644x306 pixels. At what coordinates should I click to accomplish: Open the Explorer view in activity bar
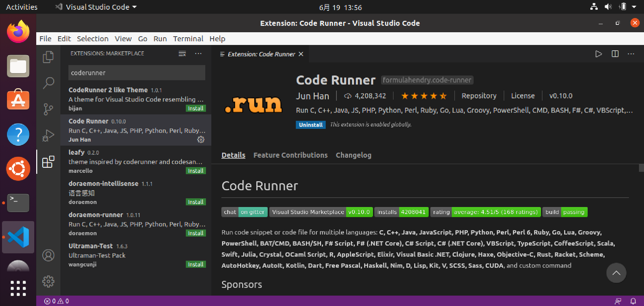tap(48, 57)
